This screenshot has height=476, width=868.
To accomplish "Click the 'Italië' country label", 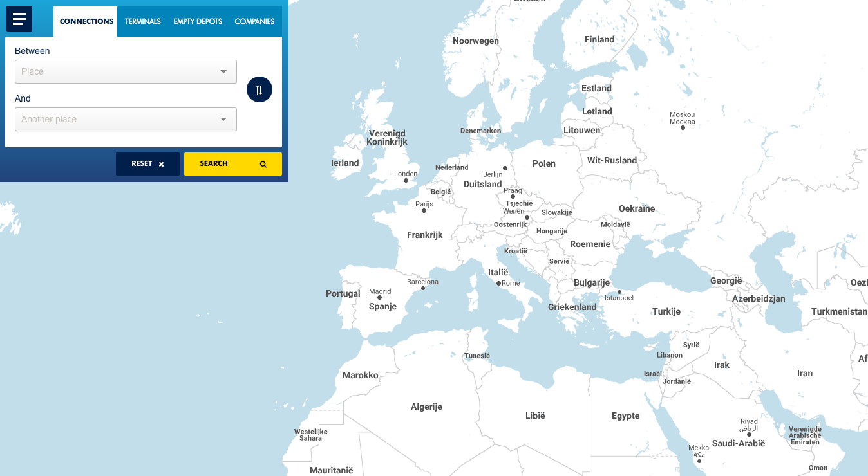I will tap(498, 273).
